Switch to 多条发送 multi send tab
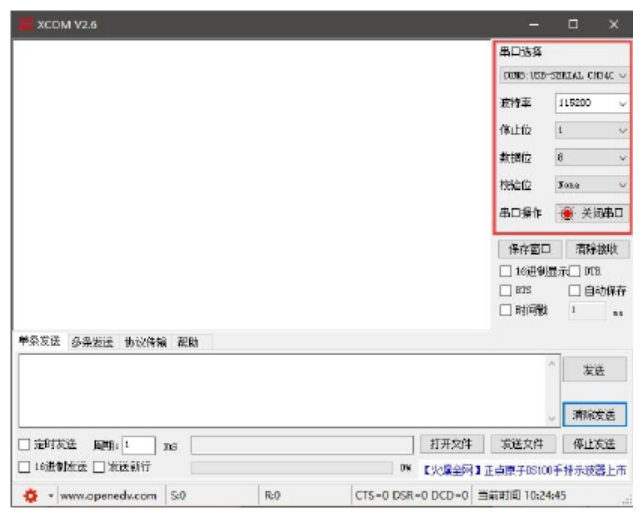640x516 pixels. [x=92, y=342]
